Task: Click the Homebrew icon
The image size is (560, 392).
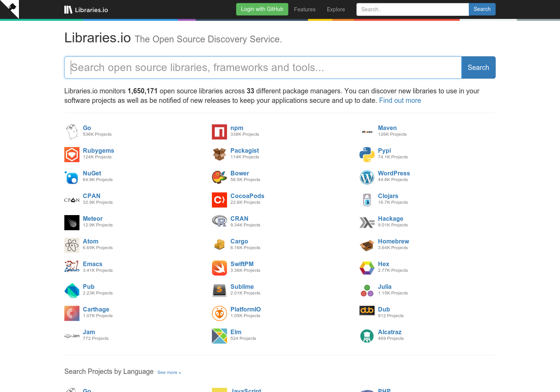Action: tap(367, 245)
